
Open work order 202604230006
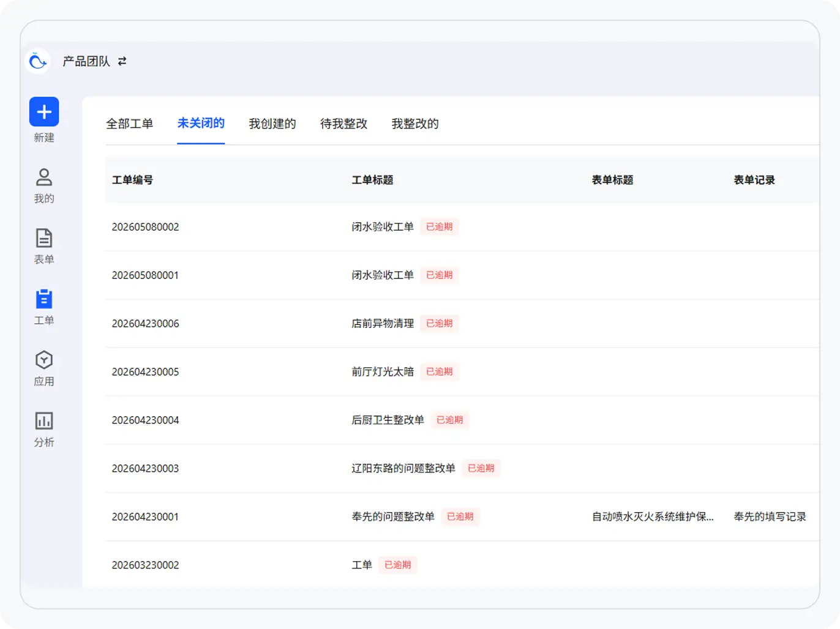(146, 324)
